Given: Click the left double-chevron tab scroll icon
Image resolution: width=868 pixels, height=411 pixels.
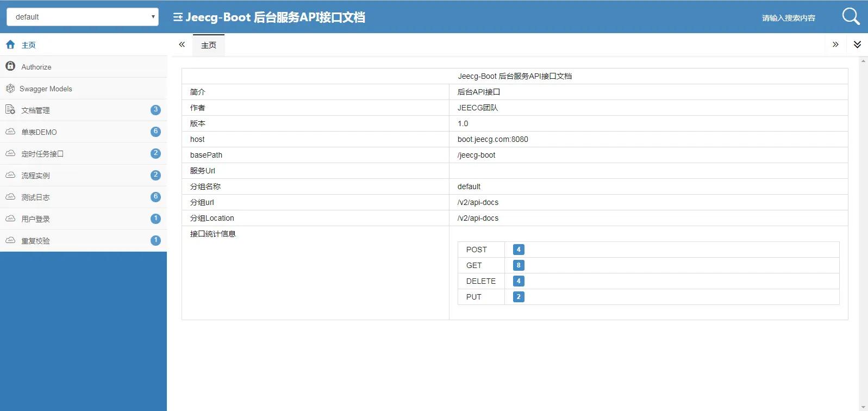Looking at the screenshot, I should (182, 45).
